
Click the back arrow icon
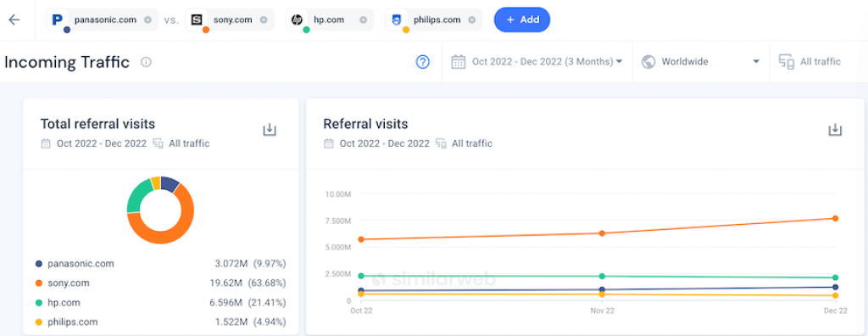click(x=14, y=20)
